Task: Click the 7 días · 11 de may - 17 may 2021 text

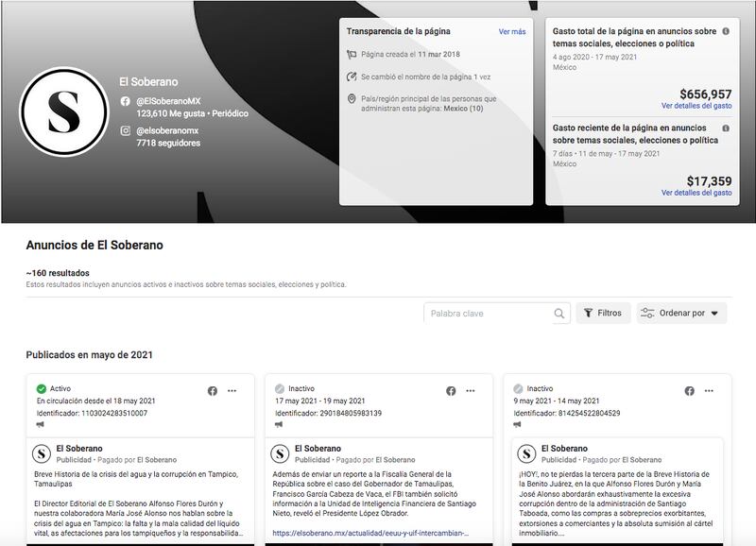Action: [606, 154]
